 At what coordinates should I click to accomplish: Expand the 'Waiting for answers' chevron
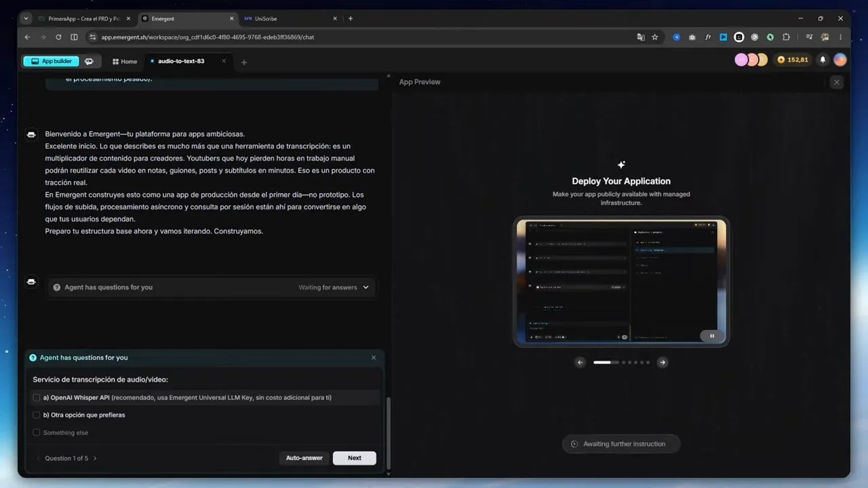click(366, 287)
